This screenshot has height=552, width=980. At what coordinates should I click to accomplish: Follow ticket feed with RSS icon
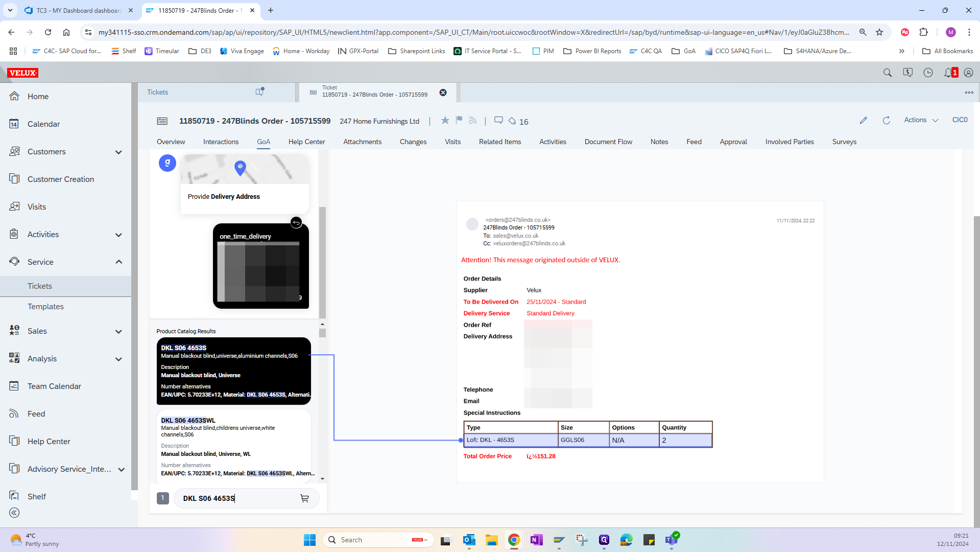tap(473, 120)
